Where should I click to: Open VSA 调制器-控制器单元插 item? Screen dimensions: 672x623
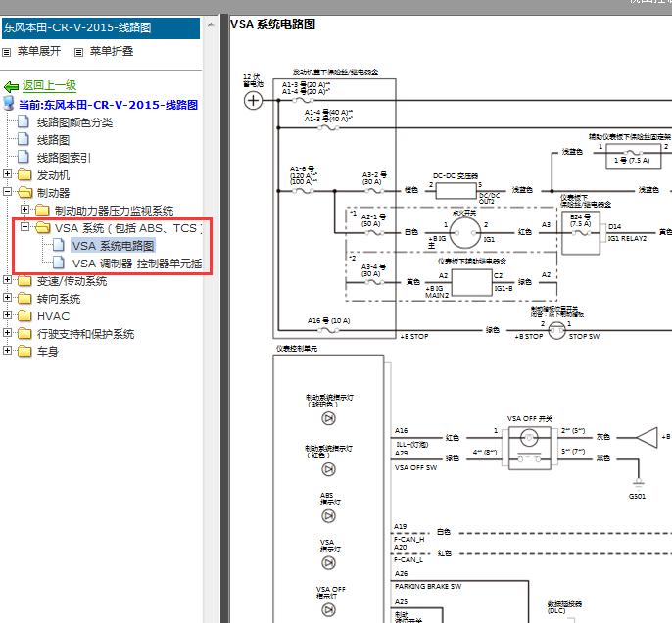coord(137,264)
